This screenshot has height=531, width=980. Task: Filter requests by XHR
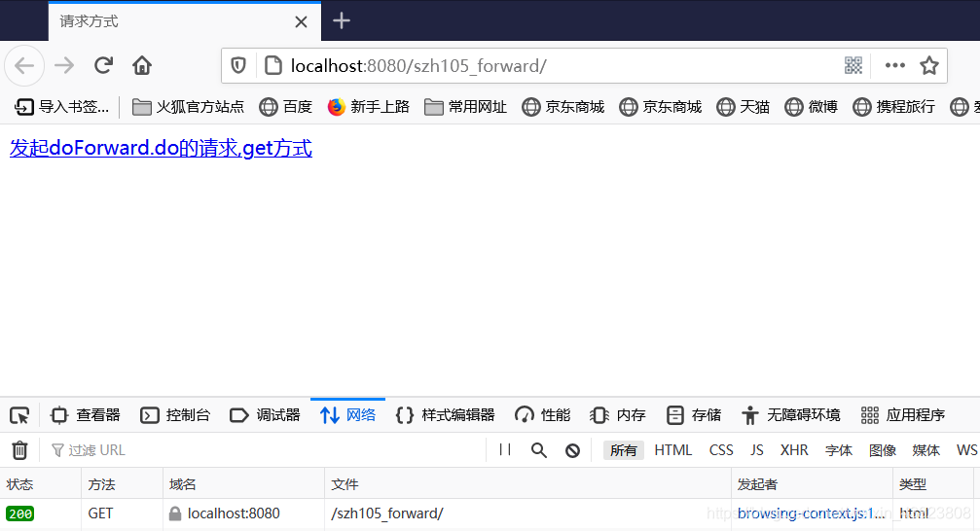click(794, 450)
